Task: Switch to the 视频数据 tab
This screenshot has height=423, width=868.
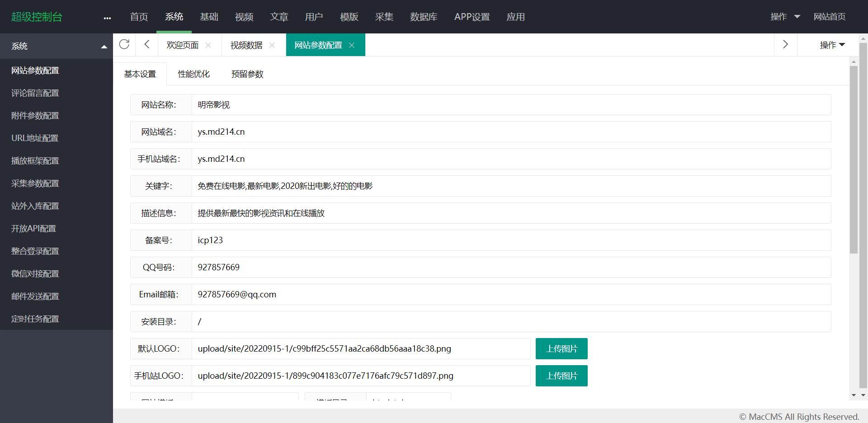Action: (x=246, y=45)
